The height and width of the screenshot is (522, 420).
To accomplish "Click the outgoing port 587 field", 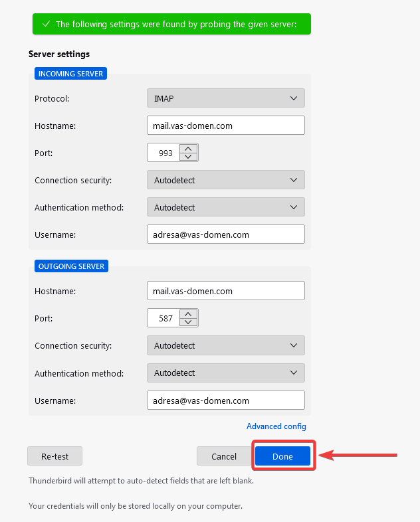I will click(163, 318).
